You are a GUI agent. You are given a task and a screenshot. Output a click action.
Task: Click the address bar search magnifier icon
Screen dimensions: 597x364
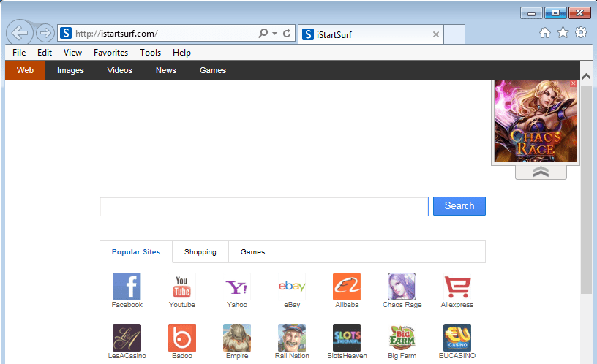pyautogui.click(x=263, y=33)
